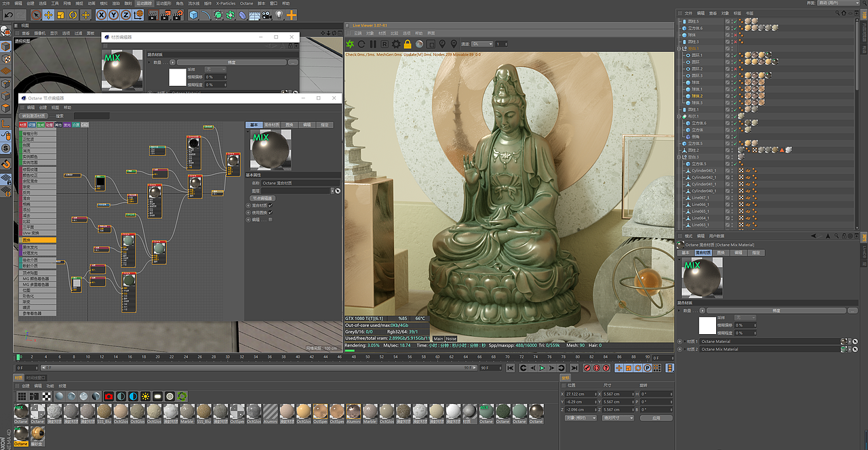Screen dimensions: 868x450
Task: Toggle red X on 圆柱.3 row
Action: coord(735,42)
